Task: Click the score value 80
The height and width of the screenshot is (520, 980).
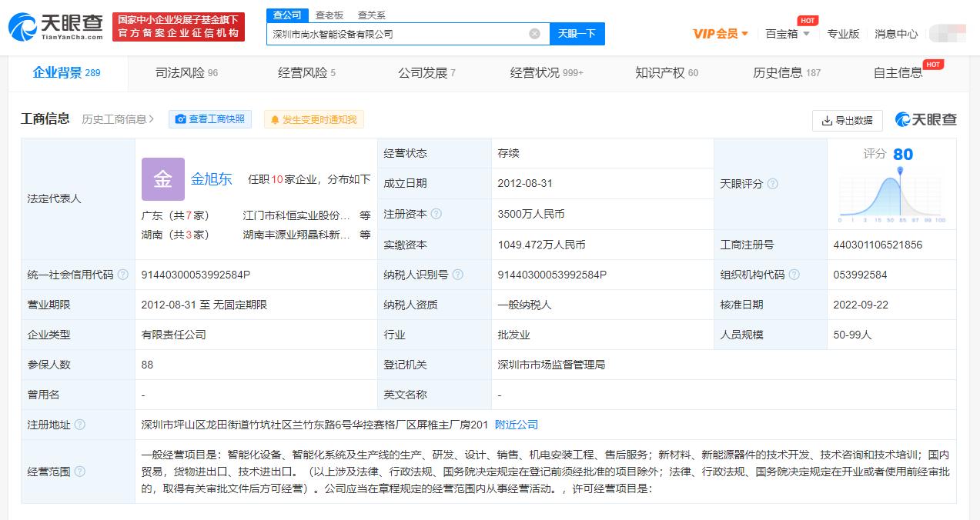Action: [903, 155]
